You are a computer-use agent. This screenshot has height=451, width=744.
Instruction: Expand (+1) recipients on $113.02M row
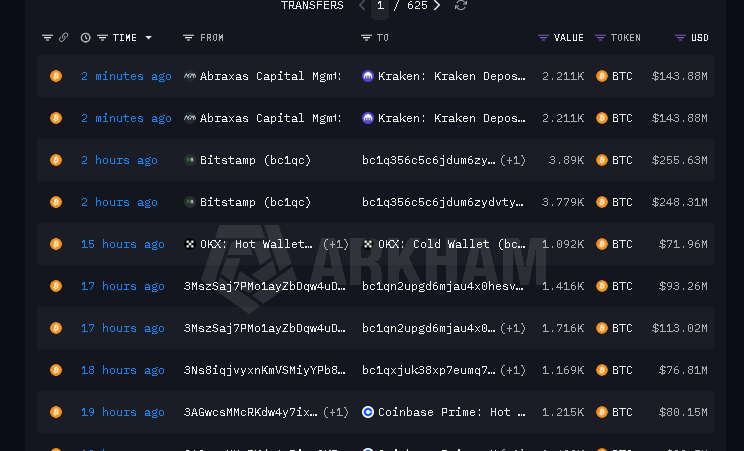click(x=513, y=328)
